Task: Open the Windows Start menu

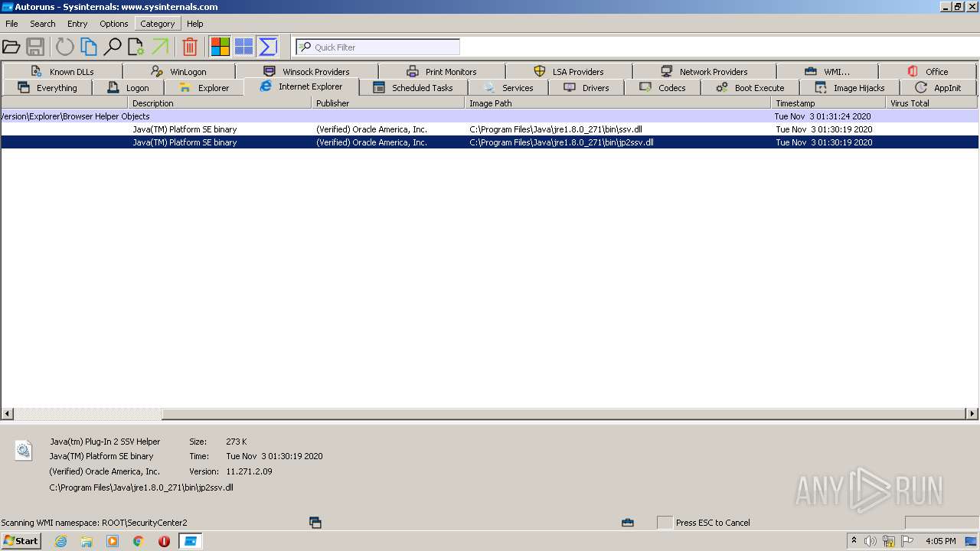Action: 21,540
